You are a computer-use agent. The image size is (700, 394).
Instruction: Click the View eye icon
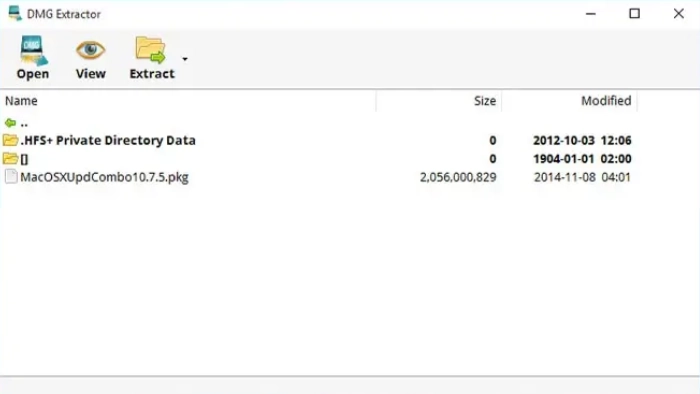tap(91, 50)
